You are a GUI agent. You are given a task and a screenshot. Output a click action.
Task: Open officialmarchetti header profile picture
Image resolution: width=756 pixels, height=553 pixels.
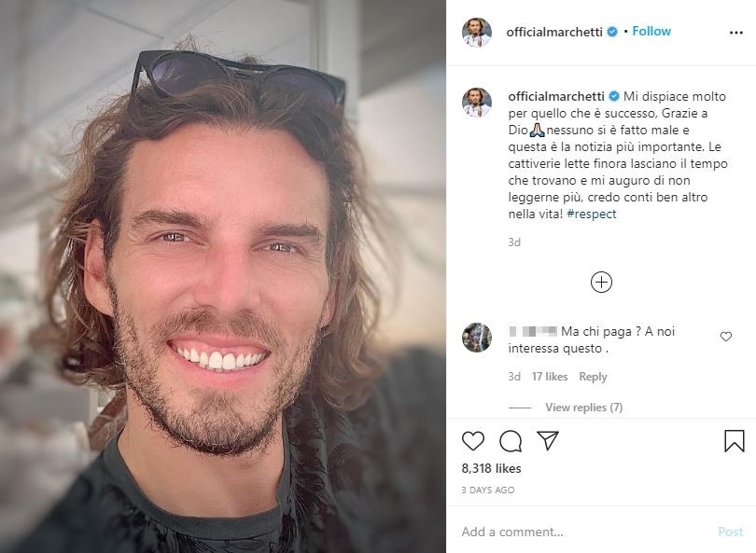point(476,33)
